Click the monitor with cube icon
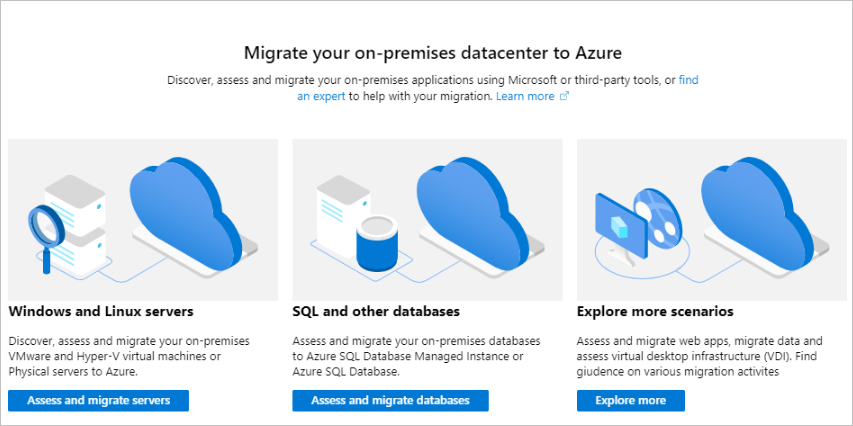This screenshot has width=853, height=426. pyautogui.click(x=617, y=218)
